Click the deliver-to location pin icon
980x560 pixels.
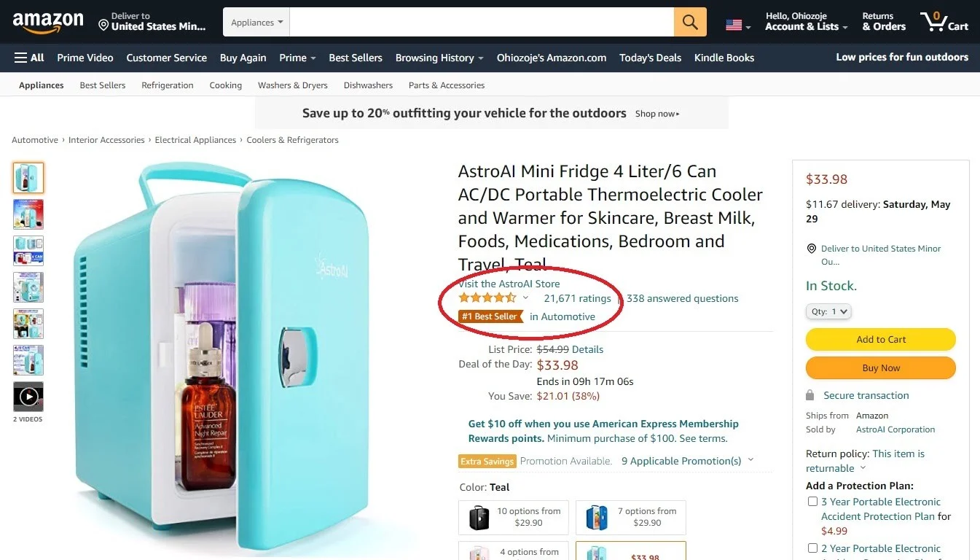point(103,26)
